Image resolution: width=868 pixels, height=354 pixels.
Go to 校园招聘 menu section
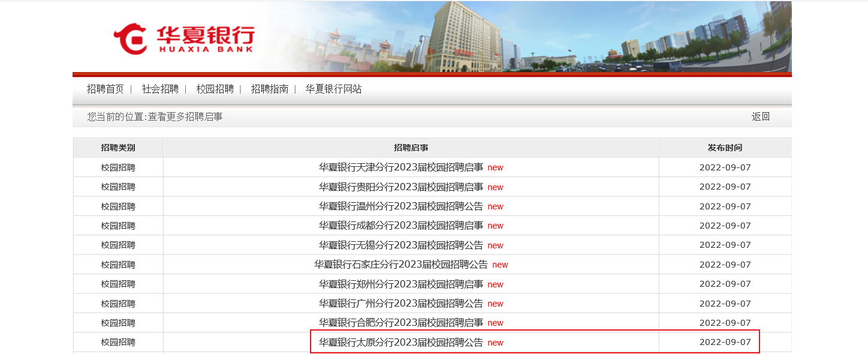click(x=215, y=89)
